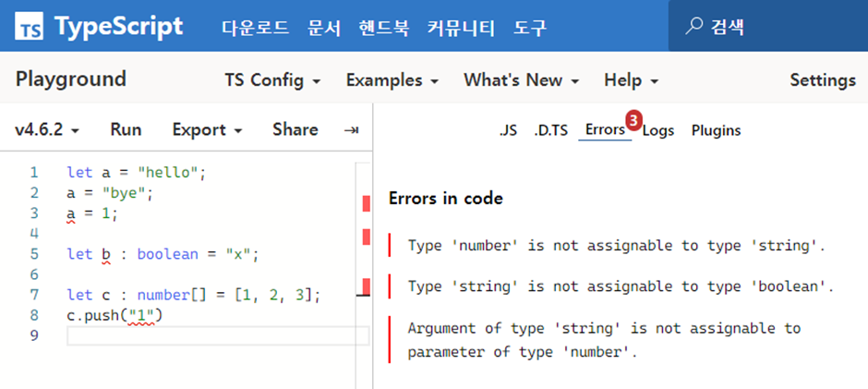868x389 pixels.
Task: Click the TypeScript home title
Action: [118, 26]
